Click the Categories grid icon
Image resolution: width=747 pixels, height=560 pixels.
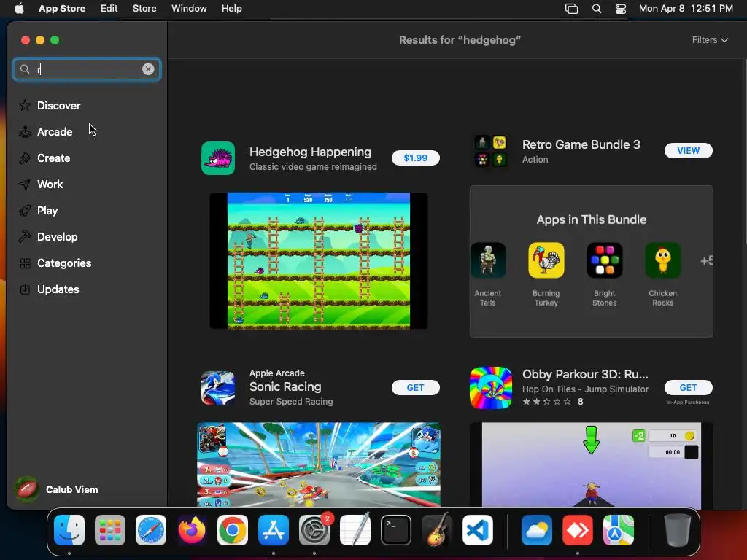[x=25, y=262]
